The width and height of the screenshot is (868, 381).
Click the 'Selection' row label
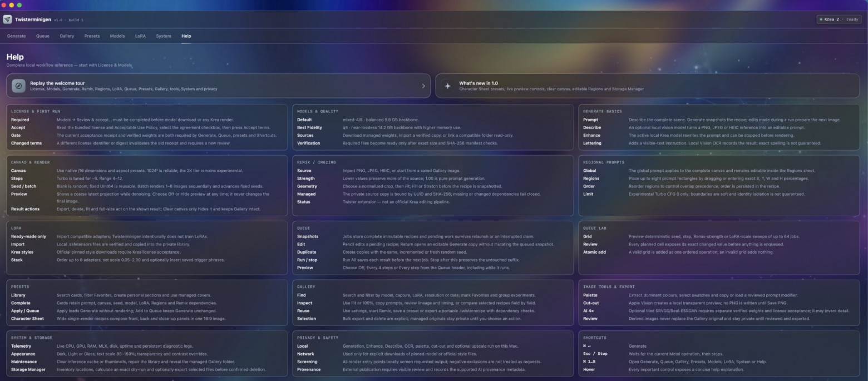pos(307,319)
